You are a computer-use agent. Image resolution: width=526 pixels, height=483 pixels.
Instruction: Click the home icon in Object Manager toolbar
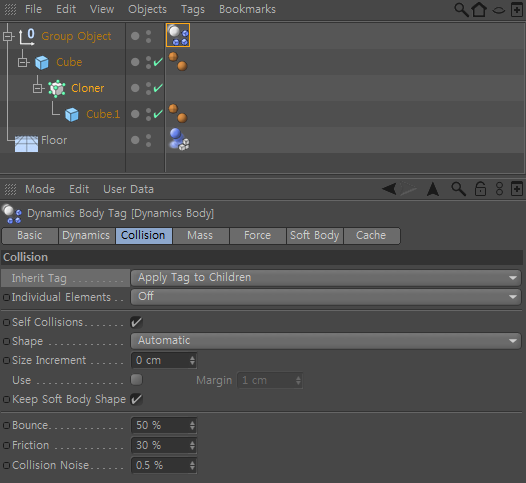tap(479, 9)
